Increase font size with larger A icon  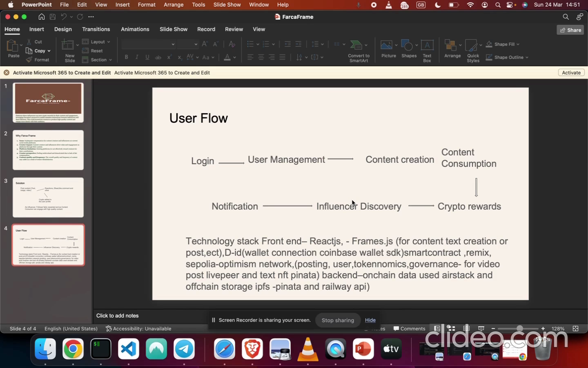[205, 44]
